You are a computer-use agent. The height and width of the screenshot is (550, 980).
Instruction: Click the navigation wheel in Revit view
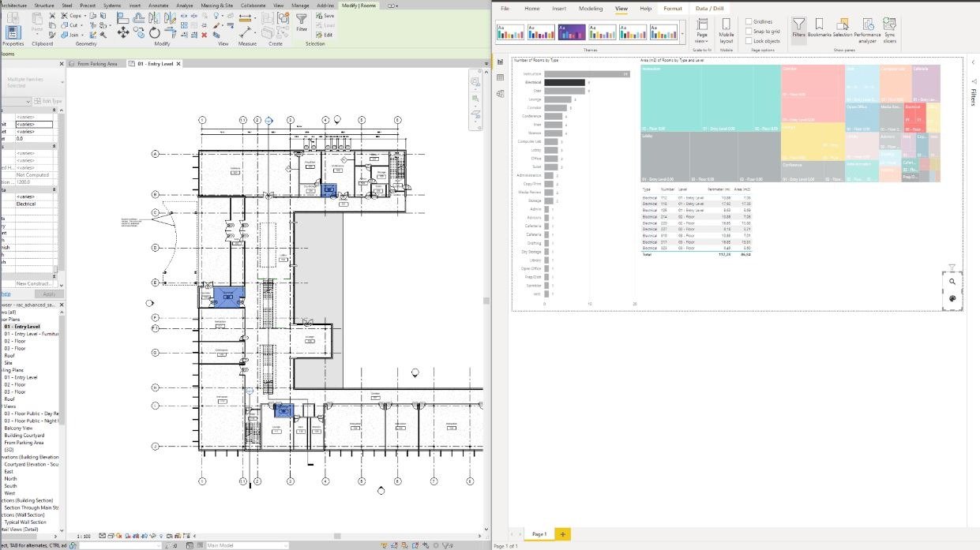[475, 81]
